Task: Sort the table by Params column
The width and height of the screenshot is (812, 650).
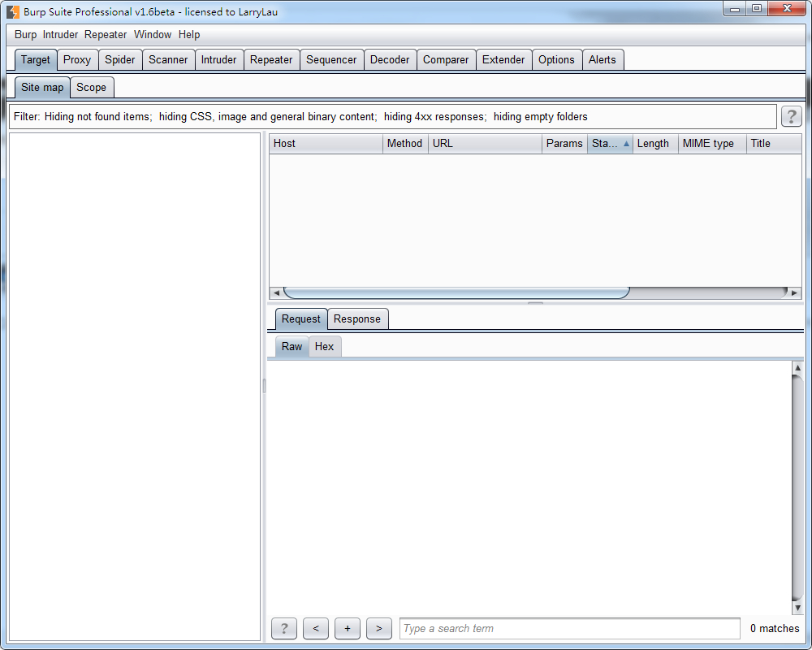Action: click(564, 144)
